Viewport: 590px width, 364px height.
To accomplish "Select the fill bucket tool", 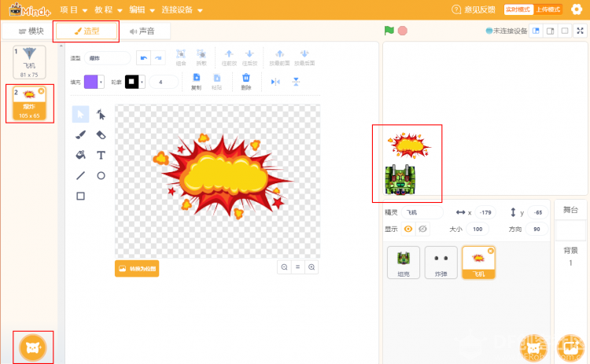I will (80, 155).
